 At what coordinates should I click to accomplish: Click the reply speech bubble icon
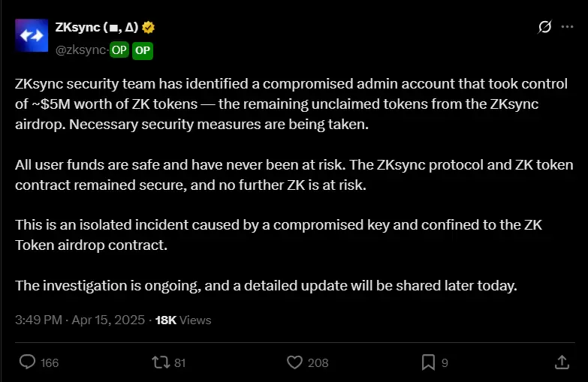tap(27, 362)
